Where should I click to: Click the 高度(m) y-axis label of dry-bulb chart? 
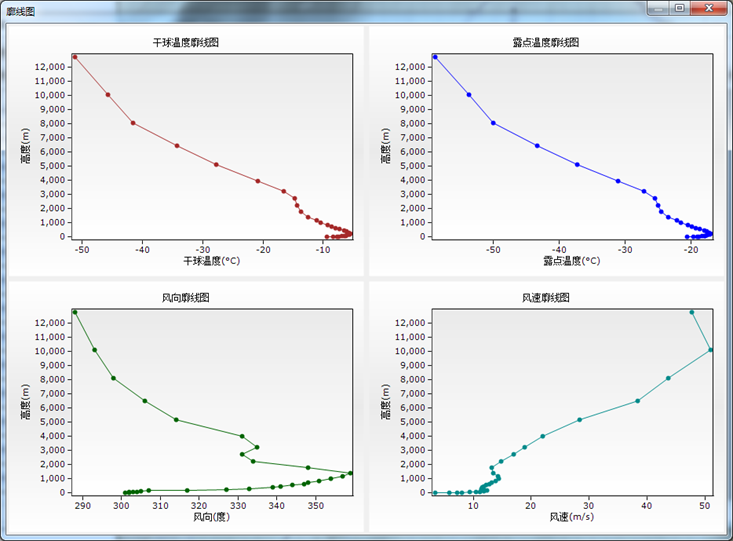(25, 147)
